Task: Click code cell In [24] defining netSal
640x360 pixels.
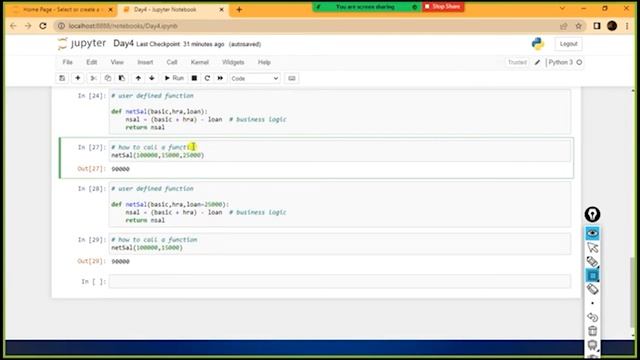Action: [x=340, y=112]
